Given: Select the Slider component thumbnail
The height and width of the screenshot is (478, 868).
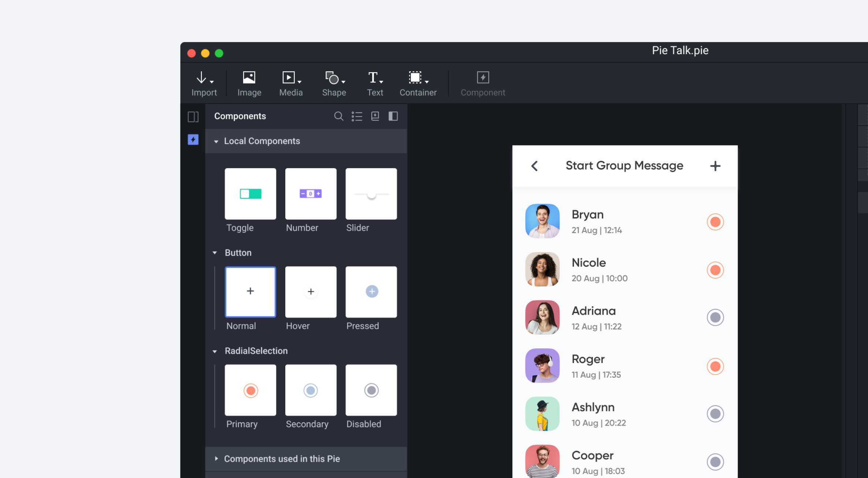Looking at the screenshot, I should point(371,194).
